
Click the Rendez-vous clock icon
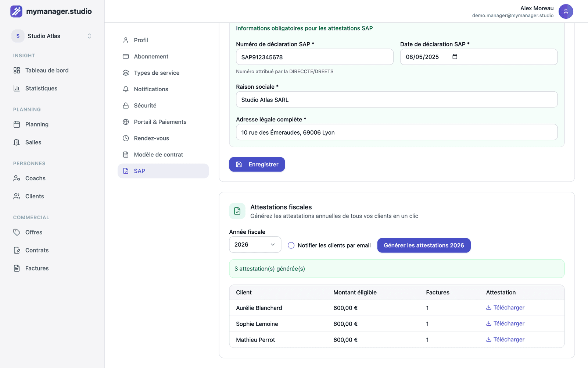126,138
